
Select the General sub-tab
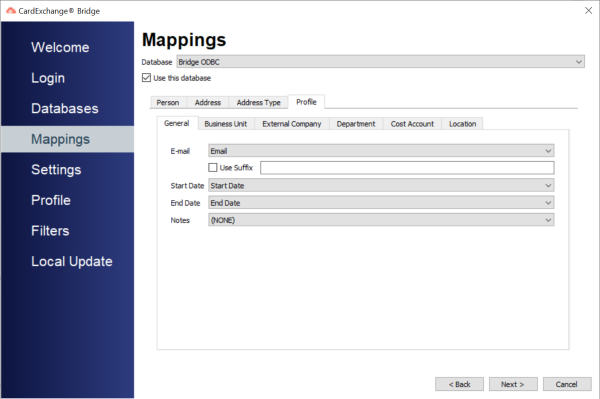pos(177,123)
